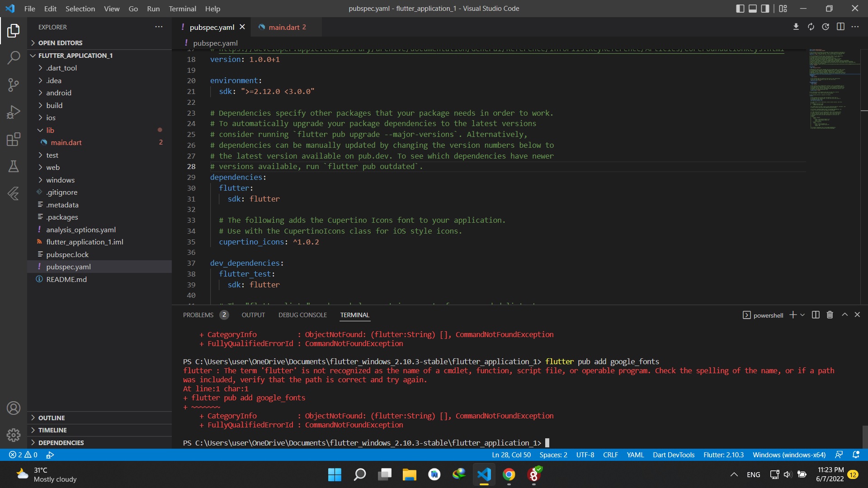Toggle the Secondary Side Bar layout button
This screenshot has height=488, width=868.
(765, 9)
